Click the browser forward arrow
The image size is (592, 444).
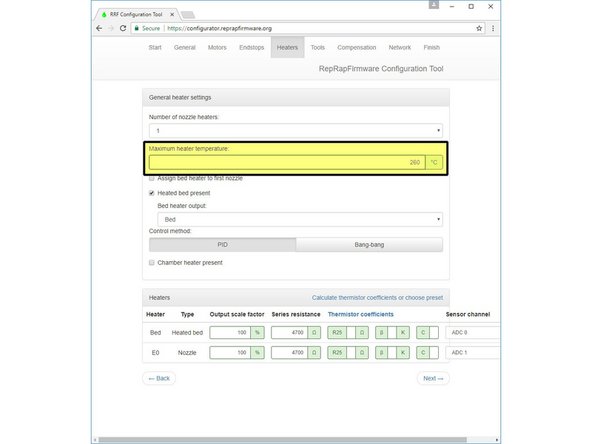111,28
